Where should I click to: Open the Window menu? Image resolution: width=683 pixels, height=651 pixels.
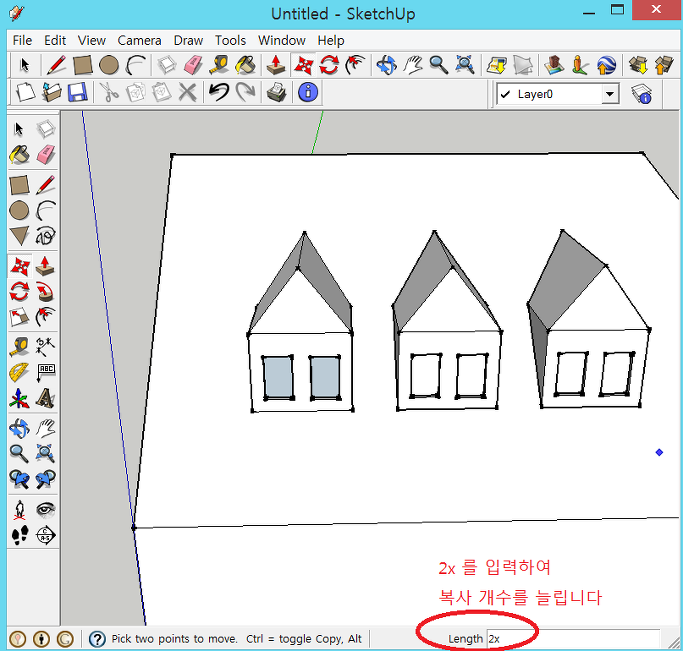coord(282,40)
